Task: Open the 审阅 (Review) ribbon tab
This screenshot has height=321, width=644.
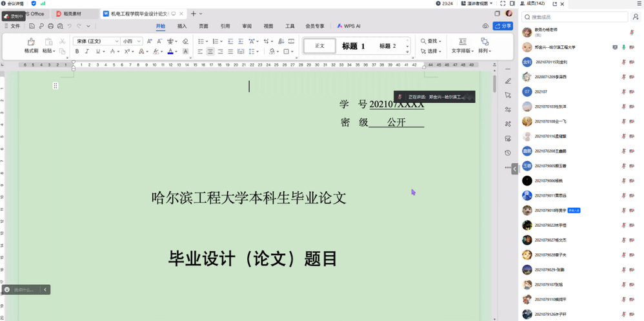Action: click(x=247, y=26)
